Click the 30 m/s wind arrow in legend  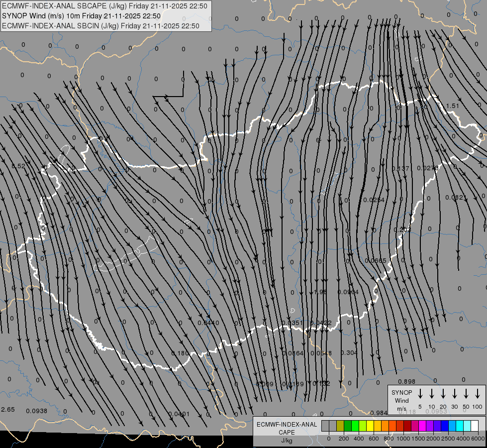coord(455,394)
